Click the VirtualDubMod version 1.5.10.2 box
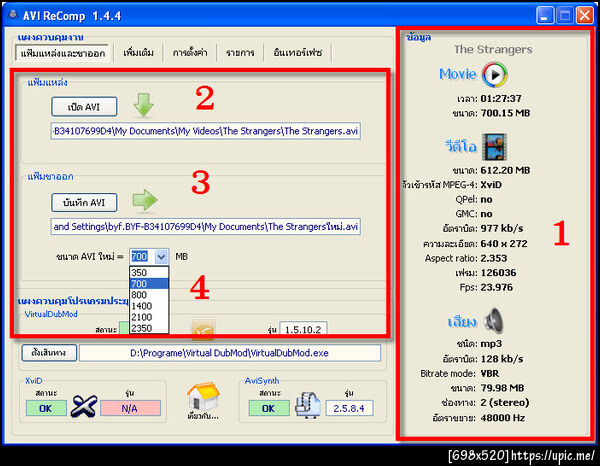Viewport: 600px width, 466px height. coord(303,329)
